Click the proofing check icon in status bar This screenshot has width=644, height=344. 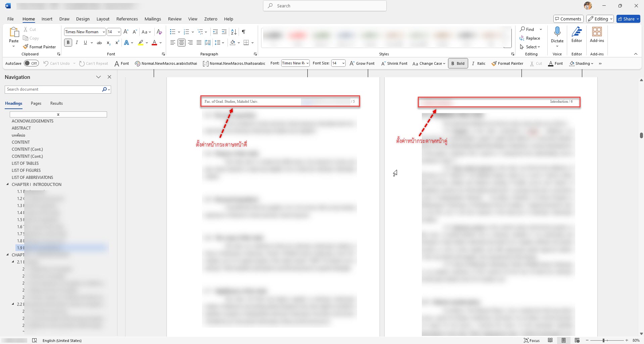[34, 340]
